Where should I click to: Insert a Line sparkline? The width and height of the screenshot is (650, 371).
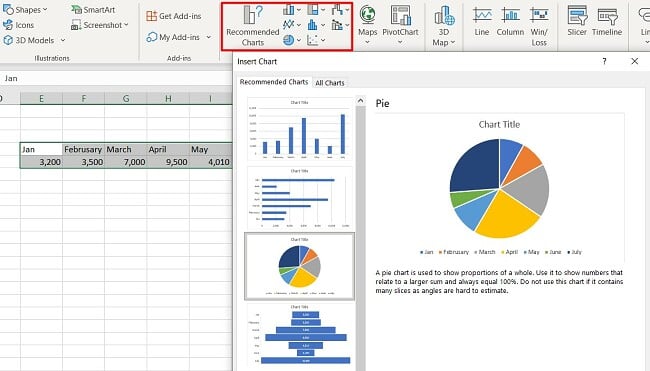click(x=482, y=21)
